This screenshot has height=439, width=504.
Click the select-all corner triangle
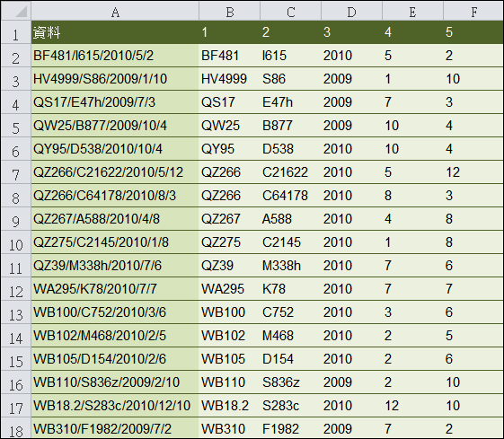pyautogui.click(x=16, y=11)
